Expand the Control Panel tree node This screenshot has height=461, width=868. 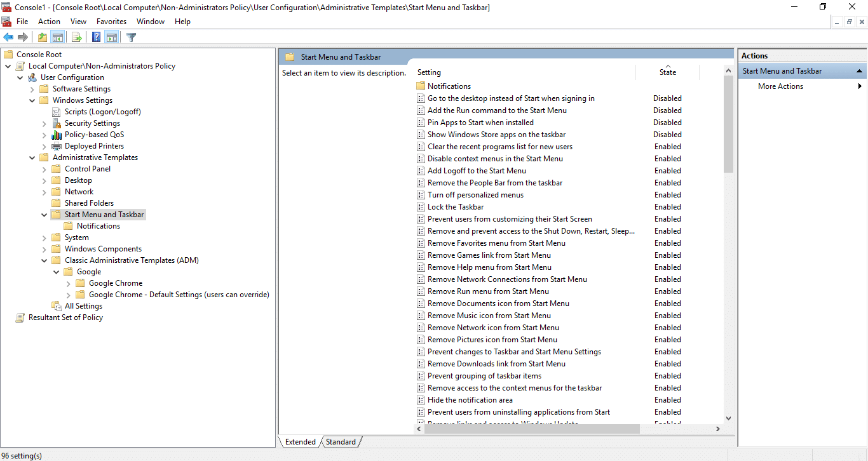[x=44, y=169]
